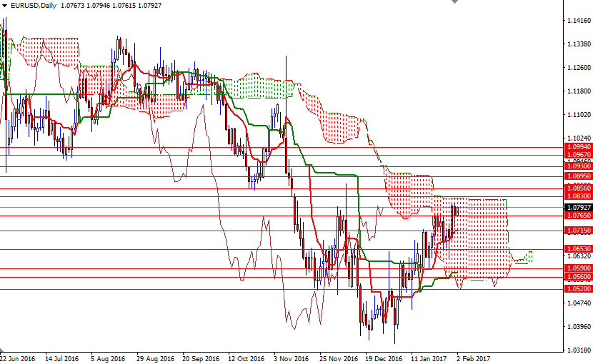Click the red 1.05200 level label
This screenshot has width=593, height=364.
pyautogui.click(x=578, y=289)
